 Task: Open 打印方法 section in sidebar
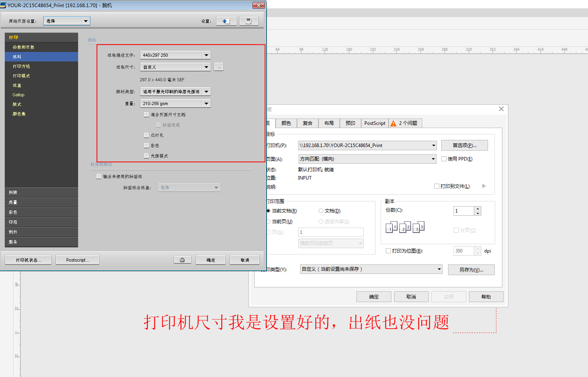click(x=41, y=66)
